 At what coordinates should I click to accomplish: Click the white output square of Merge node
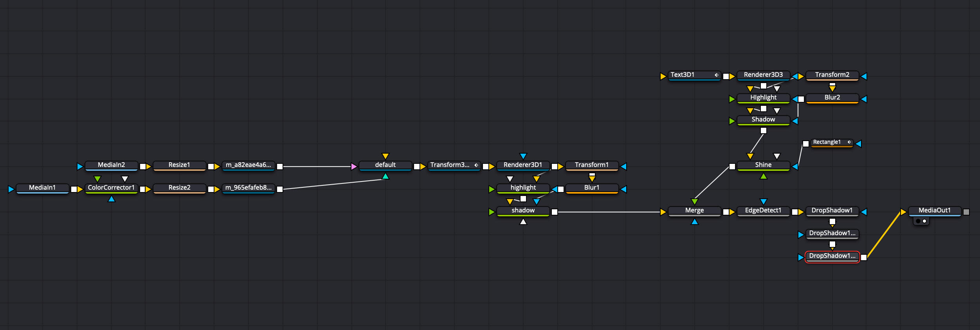point(726,212)
